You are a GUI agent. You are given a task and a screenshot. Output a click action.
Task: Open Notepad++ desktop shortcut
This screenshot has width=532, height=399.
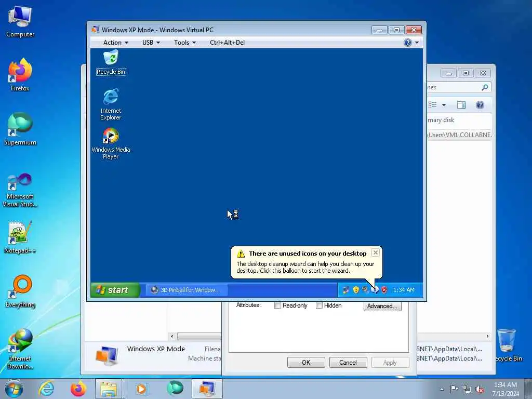(20, 237)
